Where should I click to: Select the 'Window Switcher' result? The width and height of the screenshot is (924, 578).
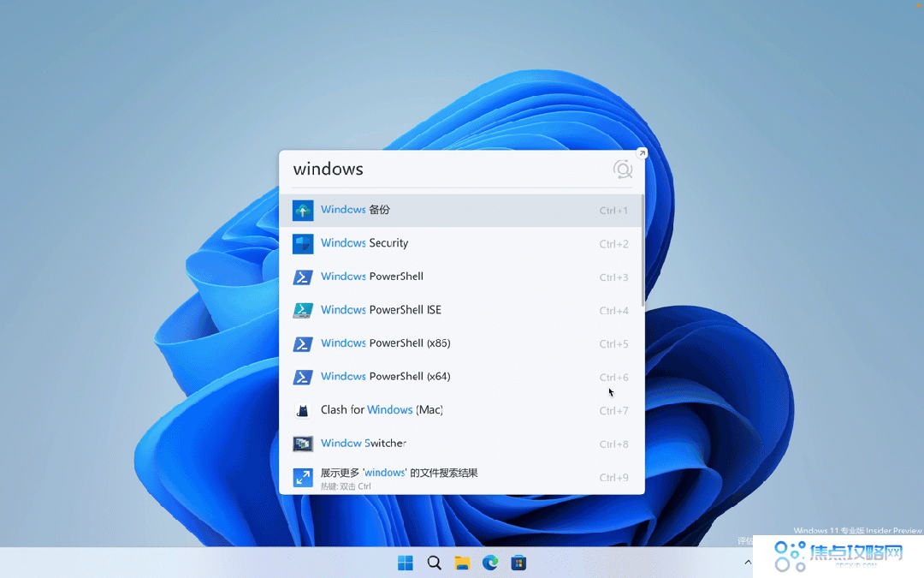point(459,444)
